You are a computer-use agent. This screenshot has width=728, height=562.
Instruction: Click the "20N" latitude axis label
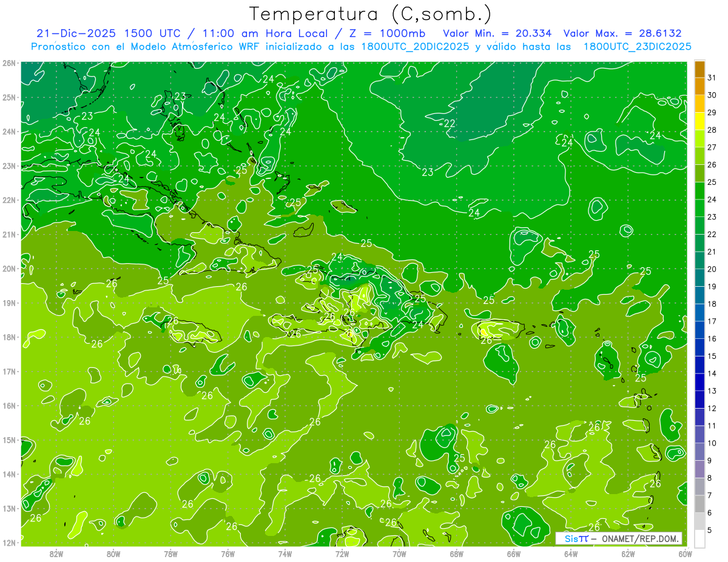(x=9, y=269)
